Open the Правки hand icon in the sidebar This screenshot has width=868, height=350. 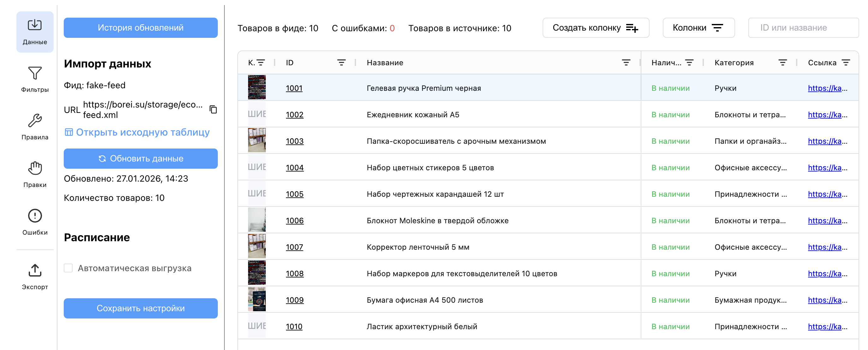click(35, 169)
